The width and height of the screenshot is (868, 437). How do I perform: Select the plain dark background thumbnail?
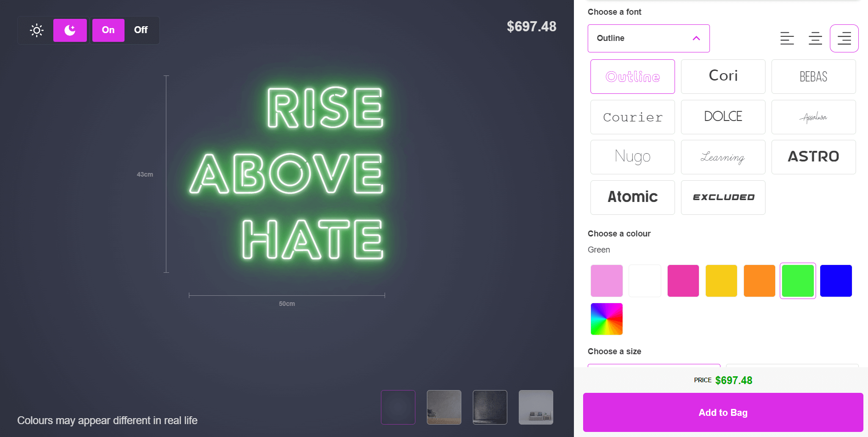click(x=398, y=407)
